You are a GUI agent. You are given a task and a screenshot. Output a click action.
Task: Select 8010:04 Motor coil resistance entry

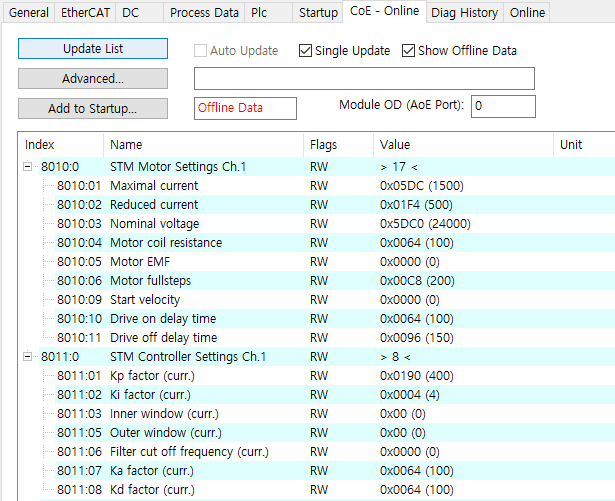coord(335,243)
